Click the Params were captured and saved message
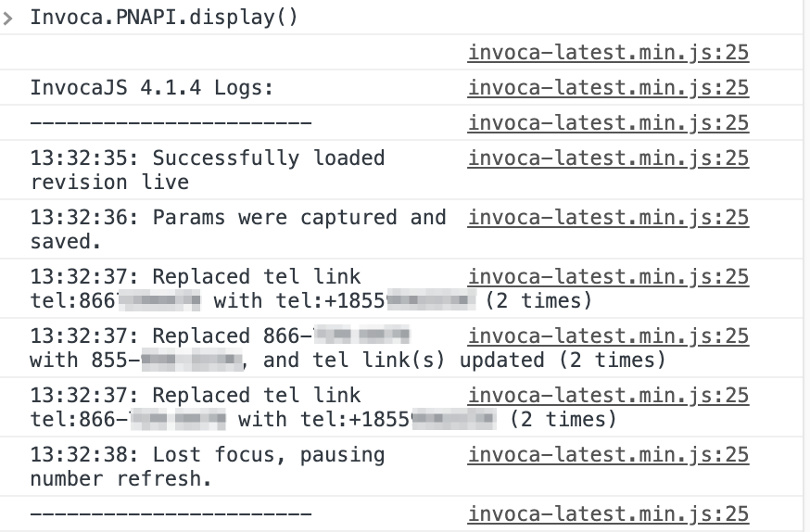This screenshot has height=532, width=810. [237, 229]
